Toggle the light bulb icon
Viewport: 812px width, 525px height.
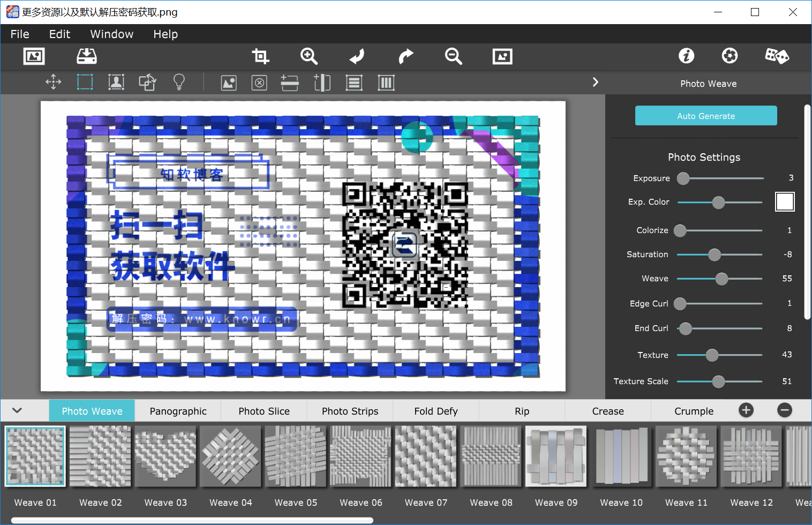coord(179,82)
